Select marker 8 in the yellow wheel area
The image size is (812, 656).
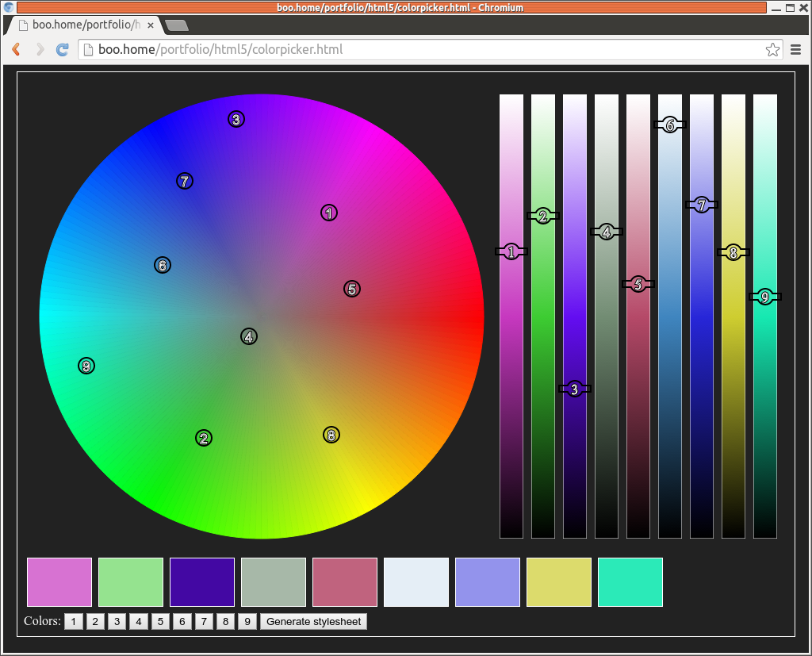point(331,435)
